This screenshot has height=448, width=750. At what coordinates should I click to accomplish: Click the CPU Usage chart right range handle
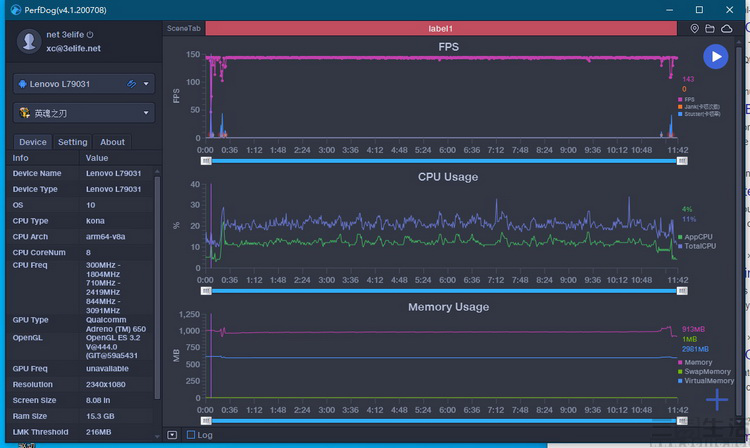click(682, 291)
